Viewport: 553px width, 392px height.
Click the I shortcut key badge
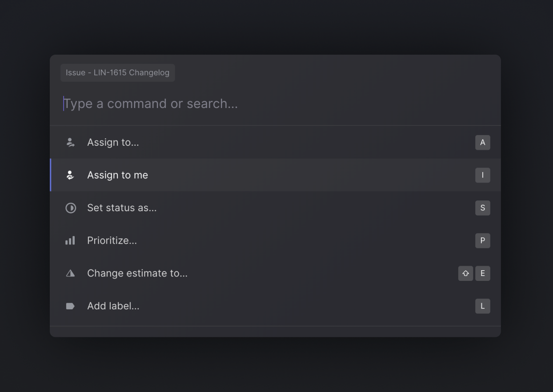tap(483, 175)
